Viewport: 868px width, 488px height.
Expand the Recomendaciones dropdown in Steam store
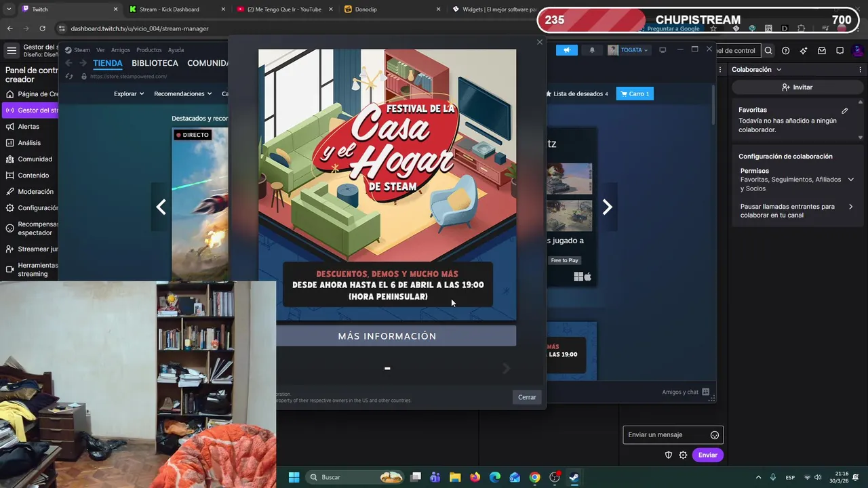click(x=182, y=94)
